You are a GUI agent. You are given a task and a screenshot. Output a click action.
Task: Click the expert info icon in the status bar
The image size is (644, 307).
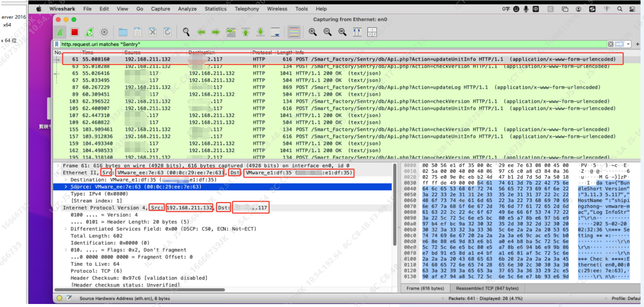point(60,298)
